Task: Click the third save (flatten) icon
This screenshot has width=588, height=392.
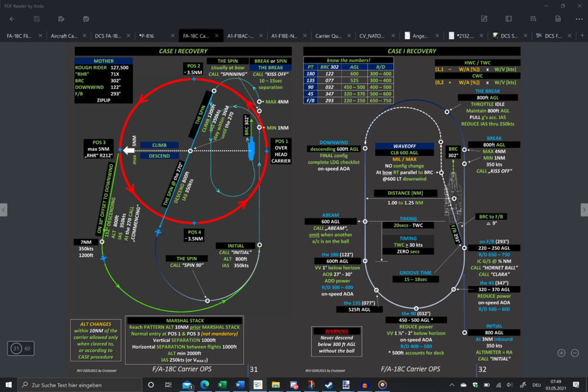Action: pyautogui.click(x=86, y=19)
